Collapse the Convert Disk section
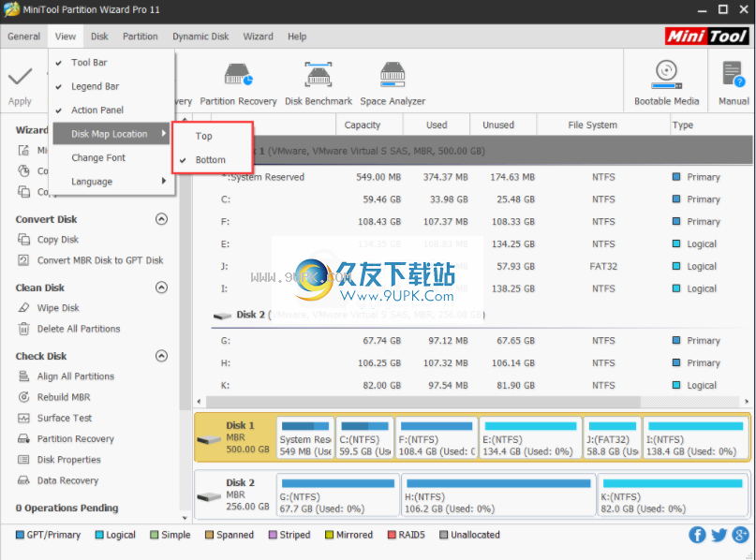 (x=161, y=219)
